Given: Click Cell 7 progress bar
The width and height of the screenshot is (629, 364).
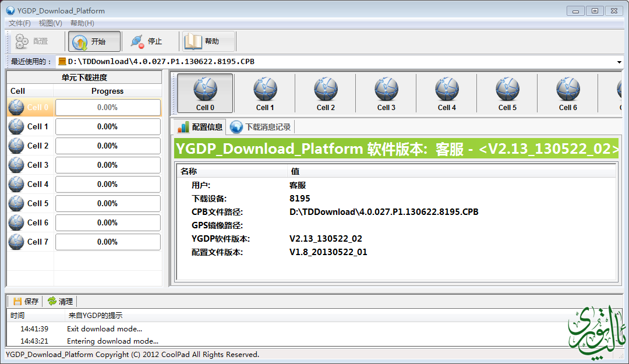Looking at the screenshot, I should [108, 242].
